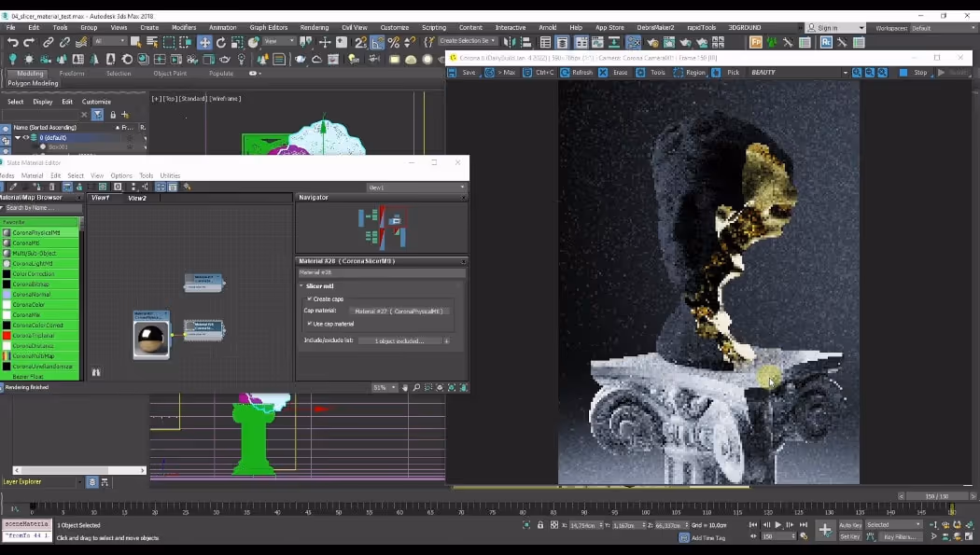Click Cap material Material #27 button
Image resolution: width=980 pixels, height=555 pixels.
[399, 311]
